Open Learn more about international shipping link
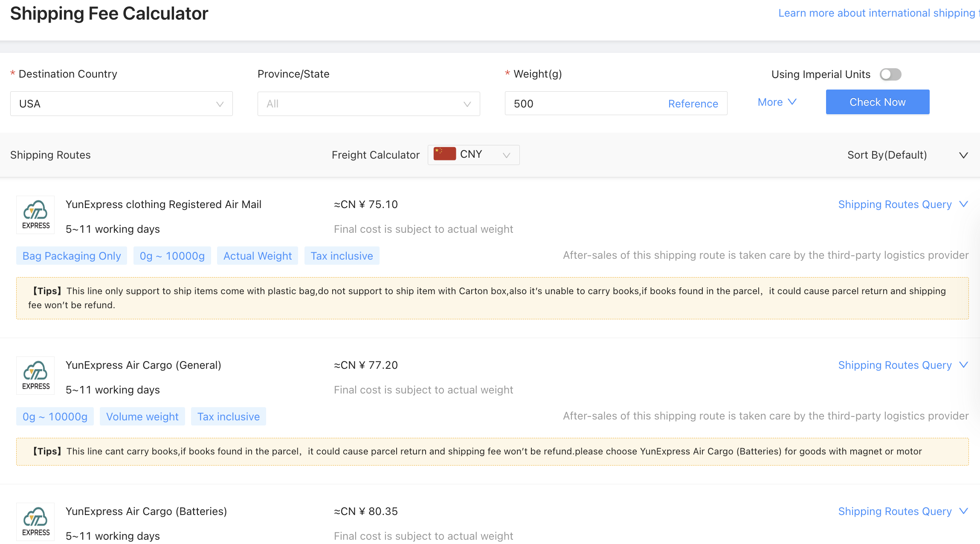Image resolution: width=980 pixels, height=544 pixels. pyautogui.click(x=879, y=13)
